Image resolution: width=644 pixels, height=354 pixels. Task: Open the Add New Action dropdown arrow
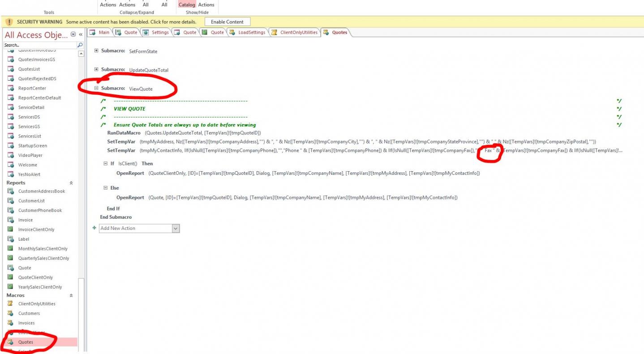click(x=176, y=229)
